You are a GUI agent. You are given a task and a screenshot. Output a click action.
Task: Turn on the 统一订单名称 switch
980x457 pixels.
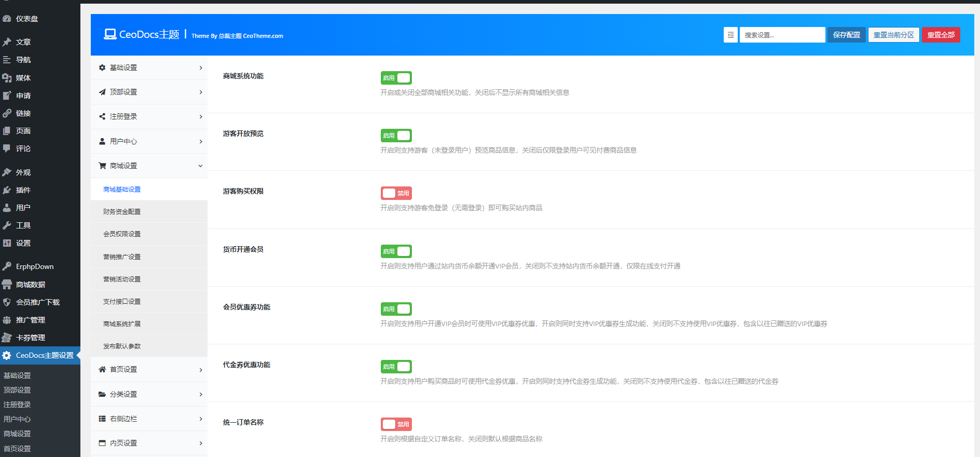coord(396,424)
